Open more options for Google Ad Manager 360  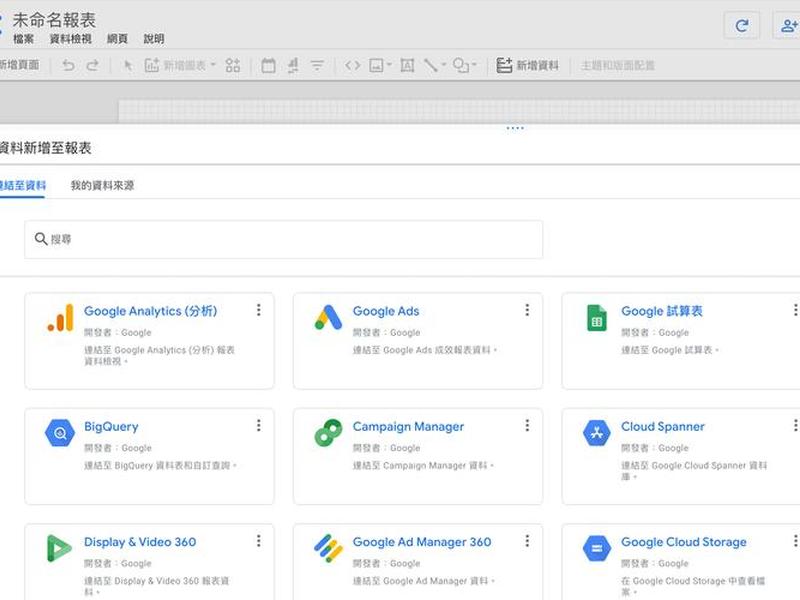click(527, 540)
